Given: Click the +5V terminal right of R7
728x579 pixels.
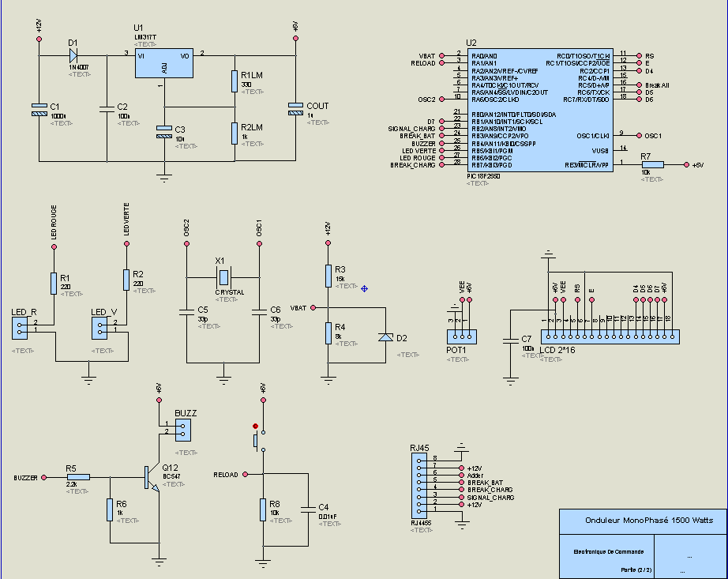Looking at the screenshot, I should (686, 165).
